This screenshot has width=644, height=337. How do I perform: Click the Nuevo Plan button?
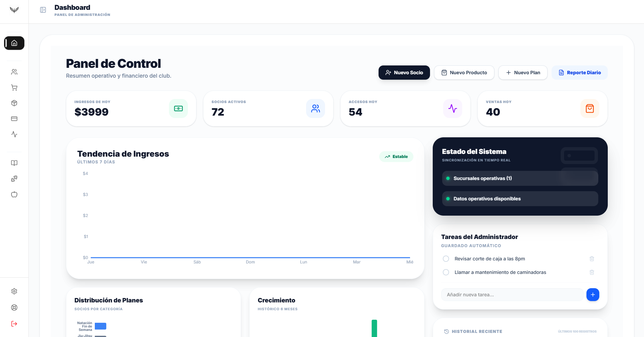click(x=523, y=73)
